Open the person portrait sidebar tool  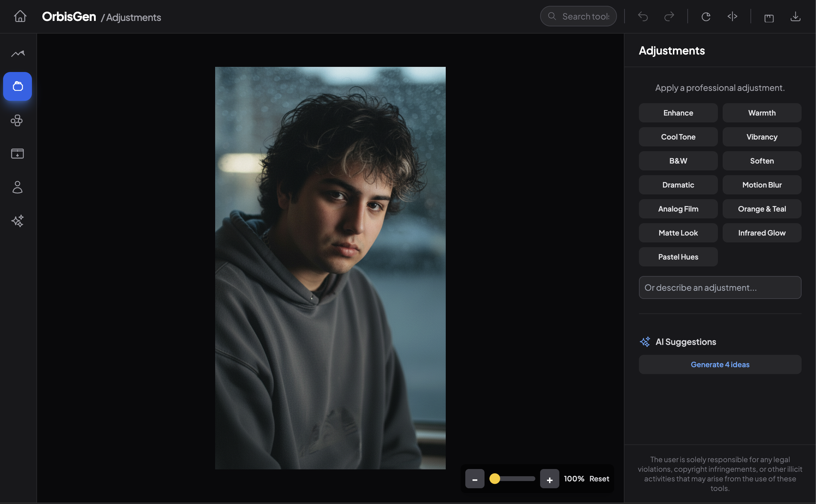[18, 187]
